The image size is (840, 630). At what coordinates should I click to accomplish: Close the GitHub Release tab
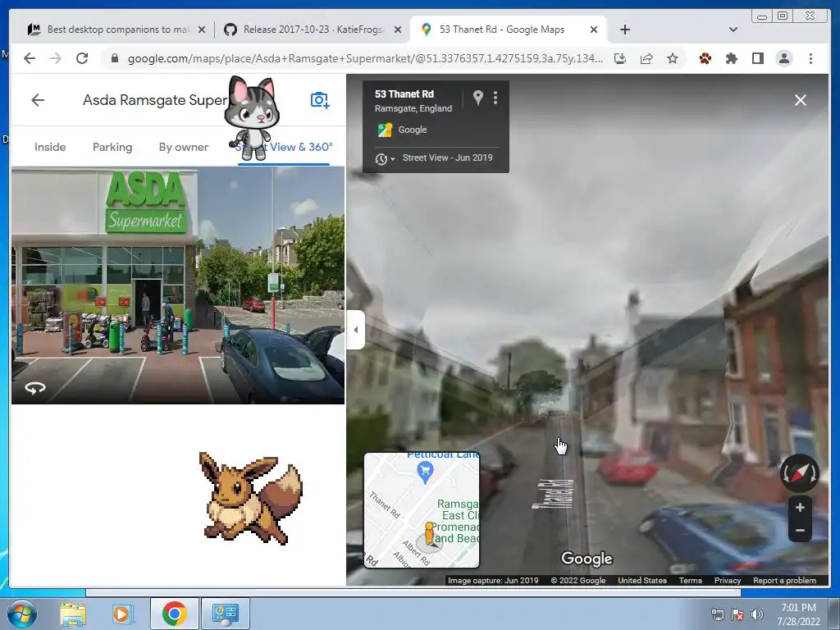pyautogui.click(x=398, y=30)
